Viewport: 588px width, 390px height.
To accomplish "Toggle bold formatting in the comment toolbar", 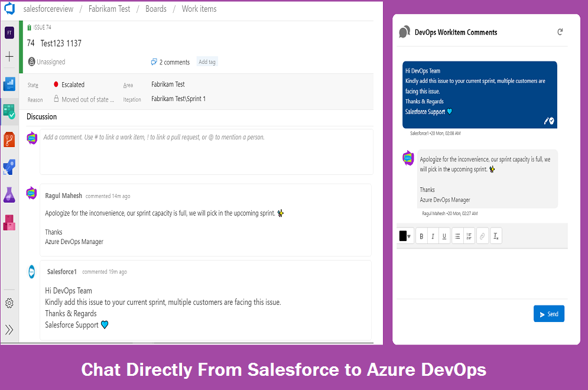I will pyautogui.click(x=421, y=236).
